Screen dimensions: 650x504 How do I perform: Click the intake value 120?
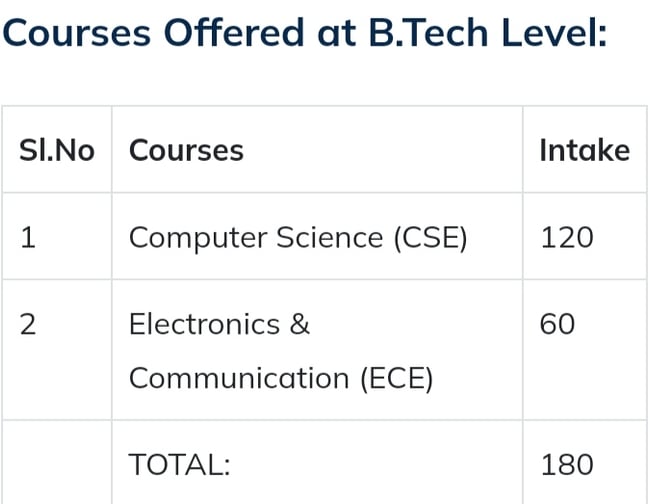point(567,238)
